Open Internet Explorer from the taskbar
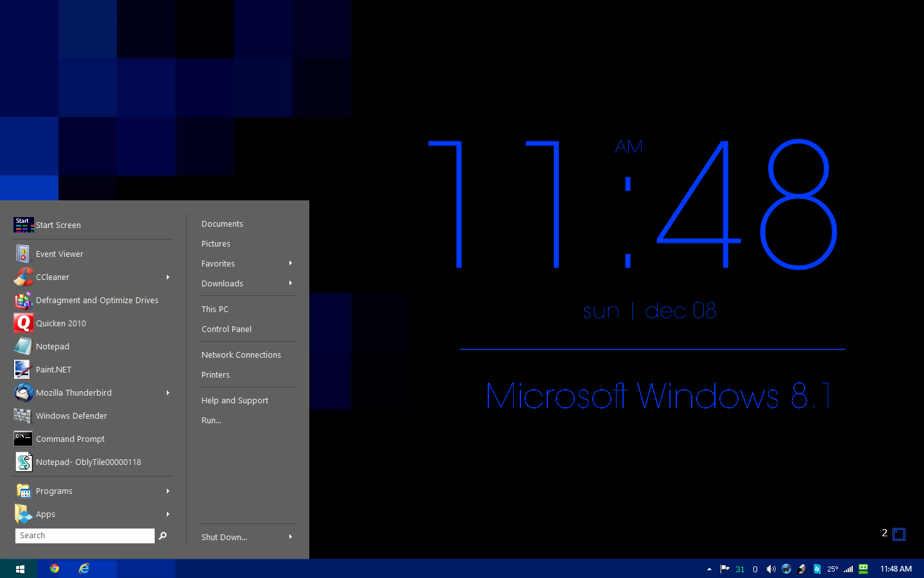 [x=84, y=568]
